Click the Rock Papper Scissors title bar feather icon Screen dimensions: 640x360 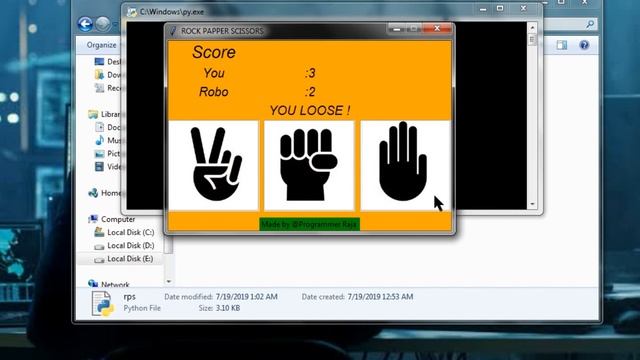173,31
